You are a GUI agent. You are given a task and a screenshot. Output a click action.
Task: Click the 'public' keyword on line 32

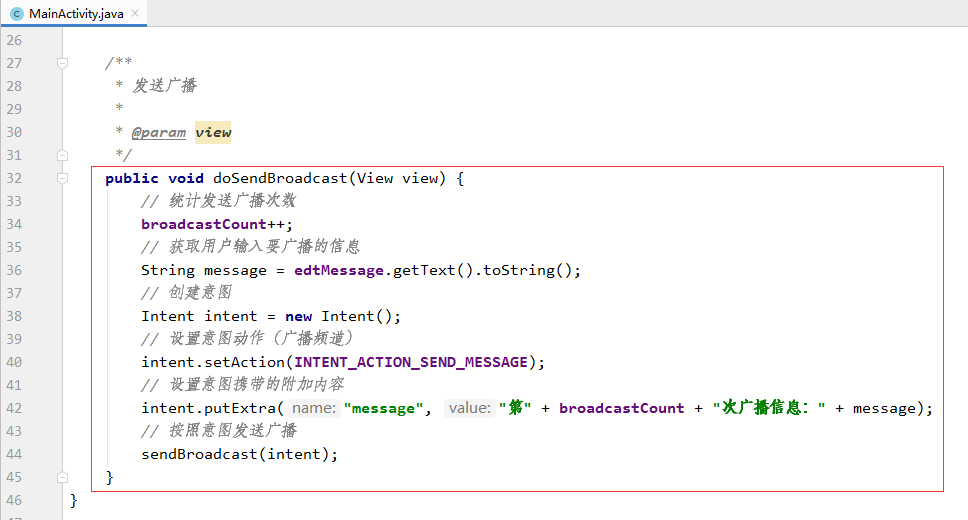click(131, 178)
